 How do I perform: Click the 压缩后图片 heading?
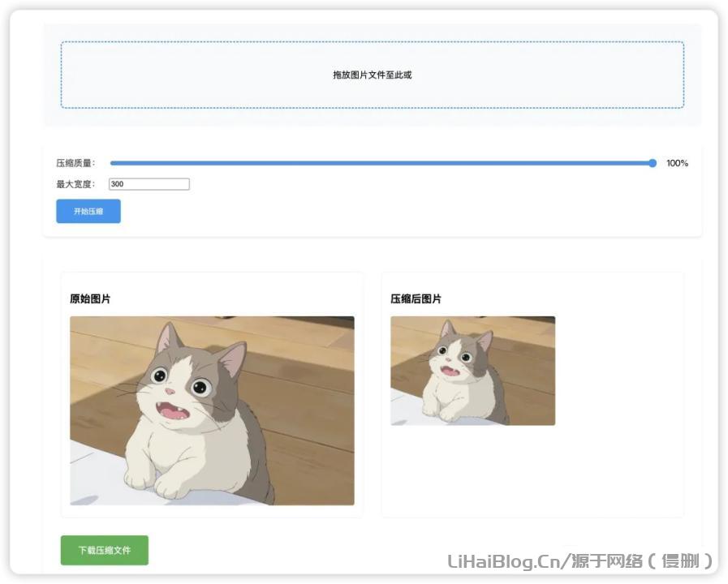[x=416, y=298]
